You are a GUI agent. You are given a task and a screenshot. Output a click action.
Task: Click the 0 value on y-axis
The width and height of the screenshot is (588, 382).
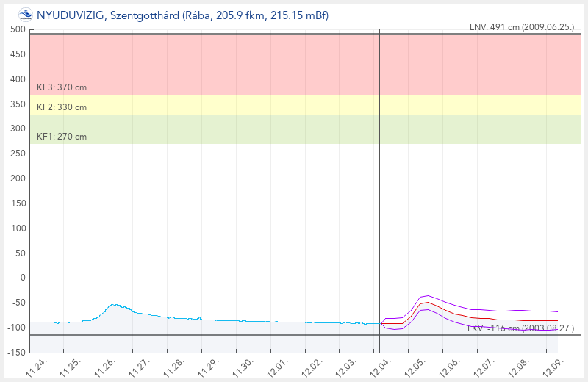[23, 278]
